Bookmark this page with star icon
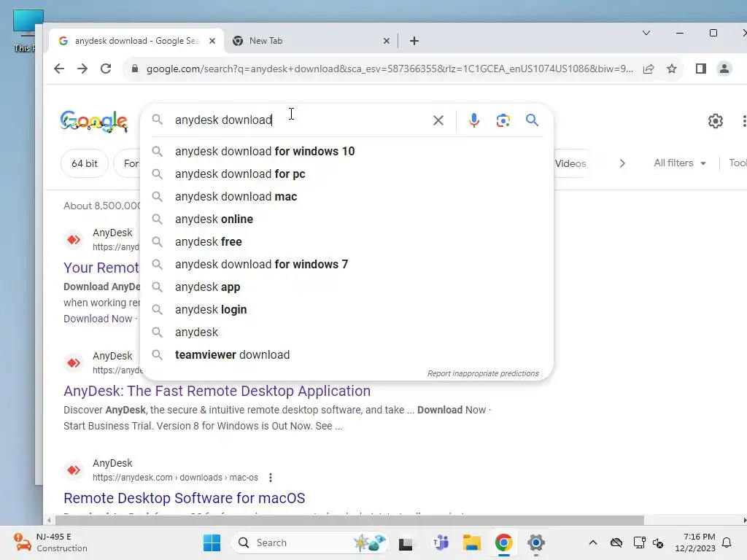 coord(672,69)
